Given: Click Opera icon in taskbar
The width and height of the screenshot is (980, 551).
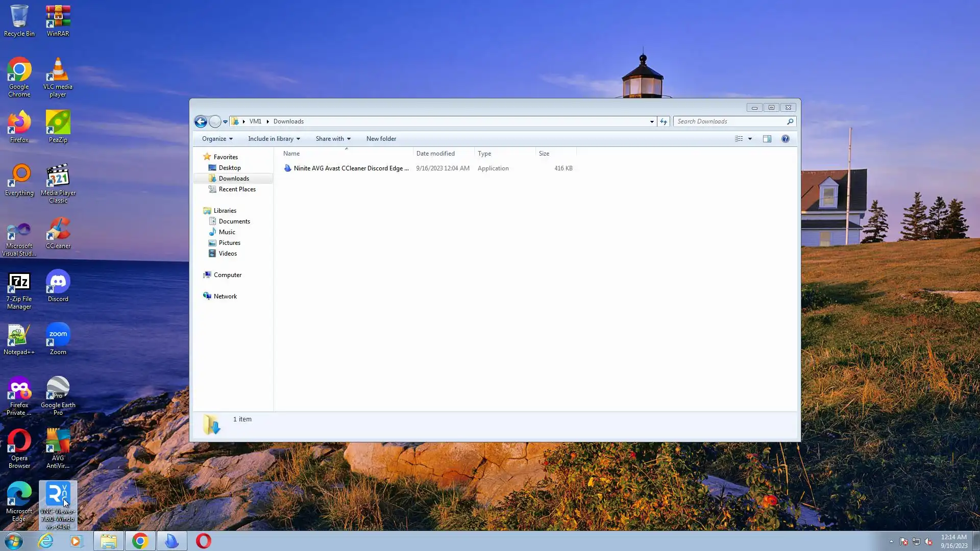Looking at the screenshot, I should [203, 541].
